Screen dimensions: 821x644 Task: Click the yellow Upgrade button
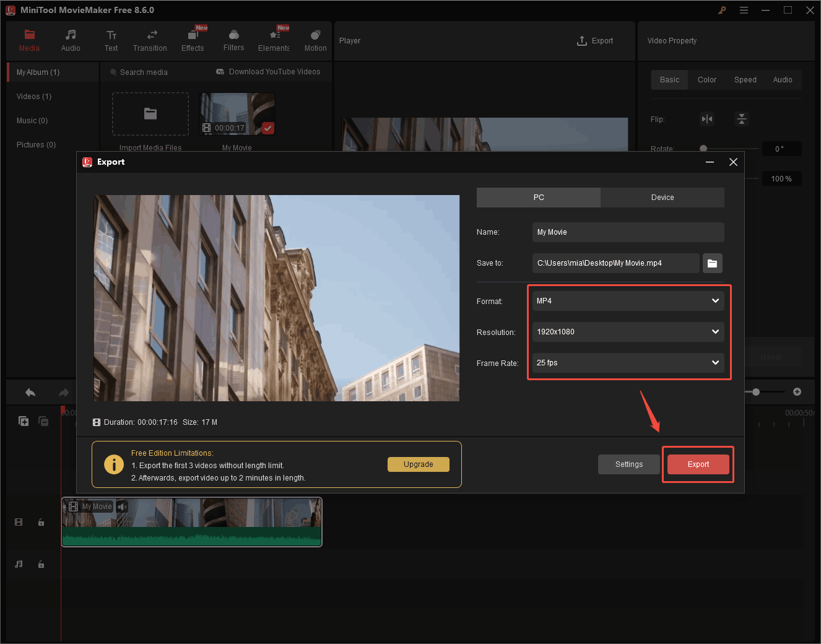click(419, 464)
